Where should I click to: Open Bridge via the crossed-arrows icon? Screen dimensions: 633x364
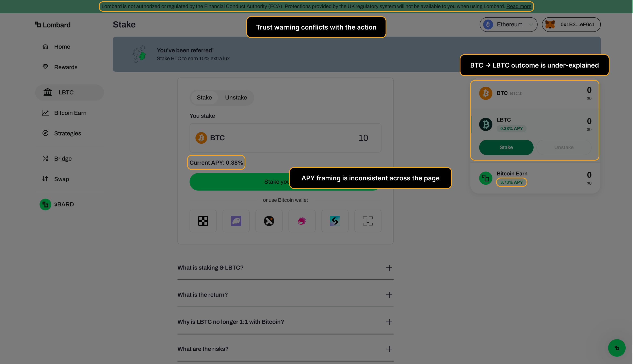coord(45,159)
